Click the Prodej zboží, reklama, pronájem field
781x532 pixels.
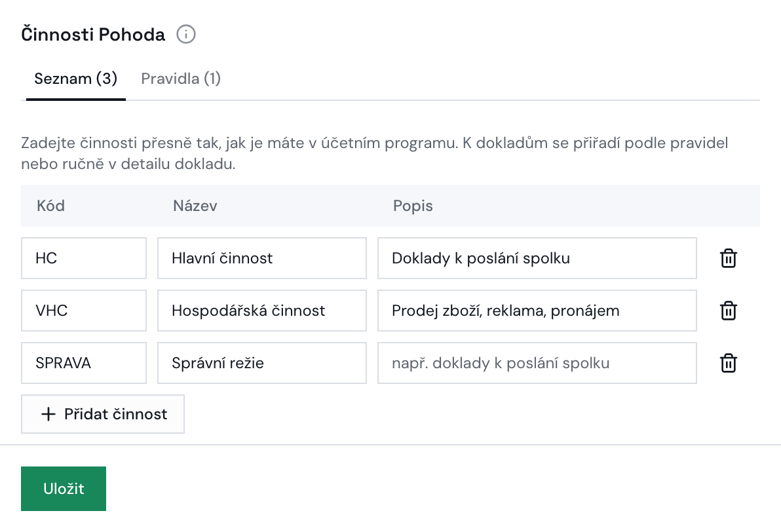537,311
